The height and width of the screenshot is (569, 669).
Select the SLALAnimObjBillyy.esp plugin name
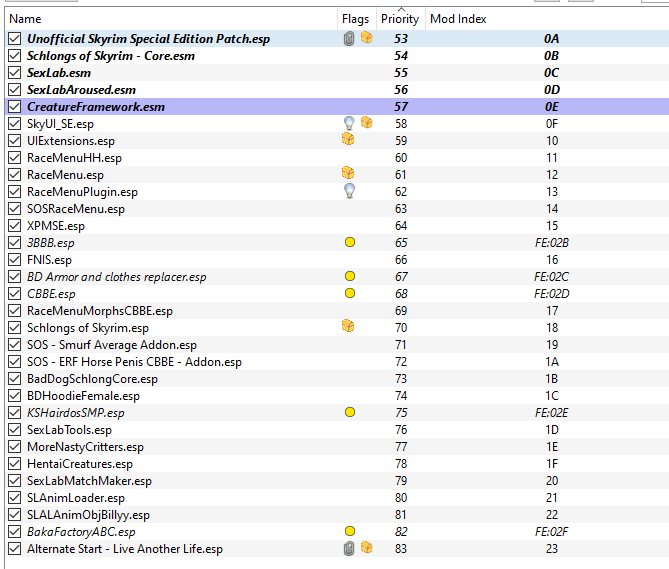coord(88,515)
